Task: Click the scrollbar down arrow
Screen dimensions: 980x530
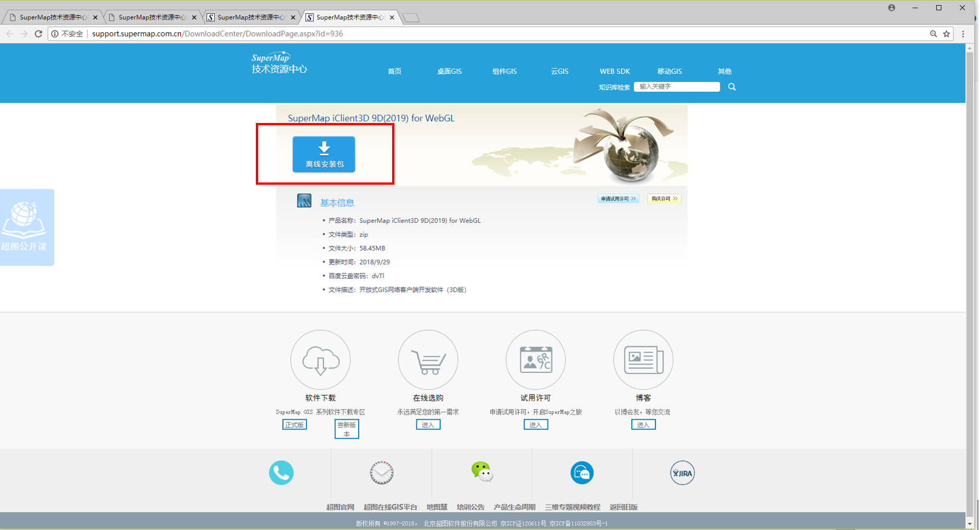Action: [970, 524]
